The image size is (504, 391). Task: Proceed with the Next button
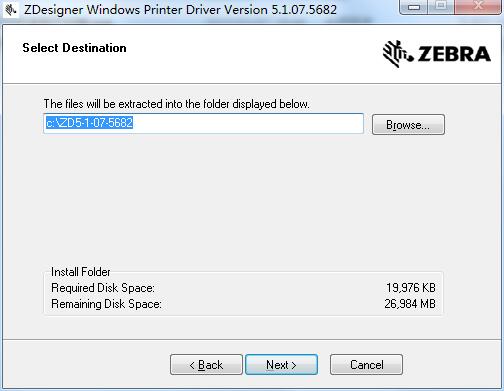click(x=281, y=365)
